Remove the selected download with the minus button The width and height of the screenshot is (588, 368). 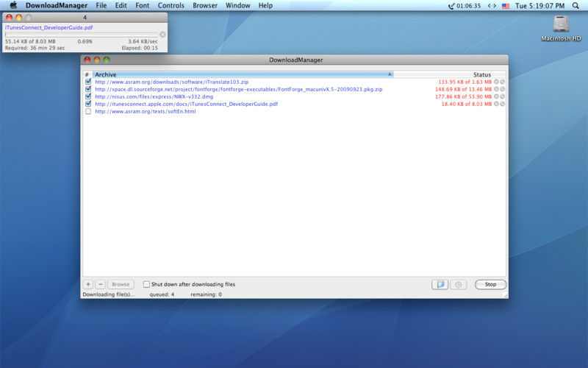coord(101,284)
